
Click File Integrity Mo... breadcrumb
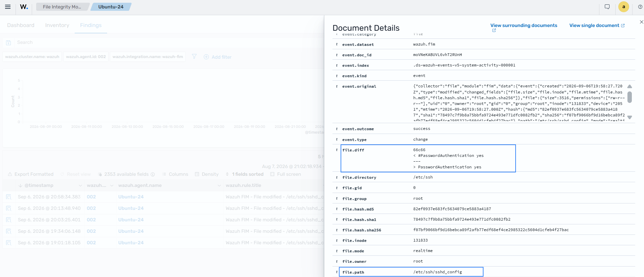[x=62, y=7]
